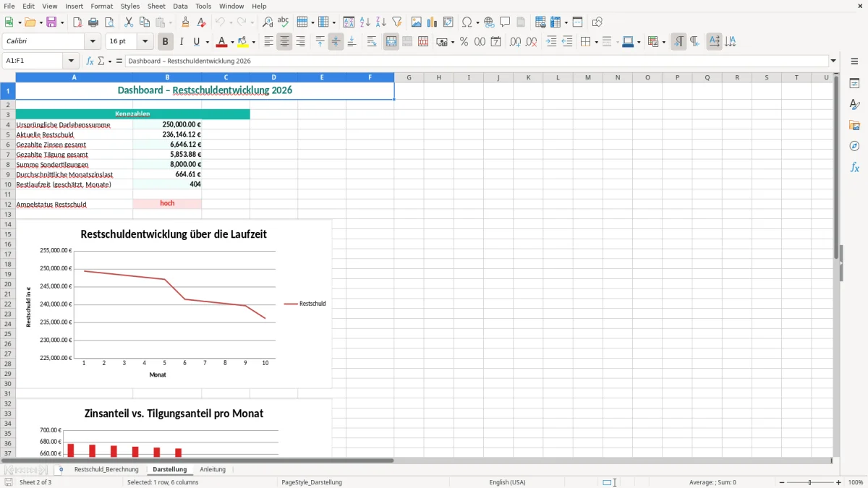The width and height of the screenshot is (868, 488).
Task: Toggle Underline formatting
Action: coord(197,42)
